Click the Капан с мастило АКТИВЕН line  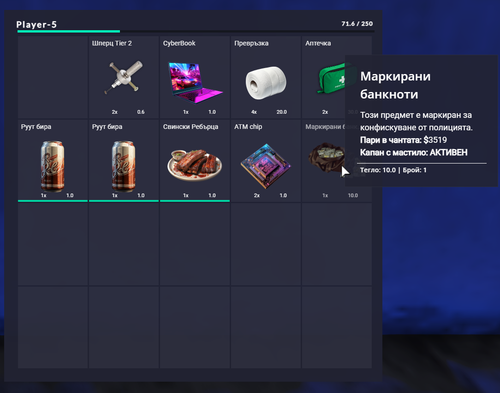pyautogui.click(x=414, y=153)
